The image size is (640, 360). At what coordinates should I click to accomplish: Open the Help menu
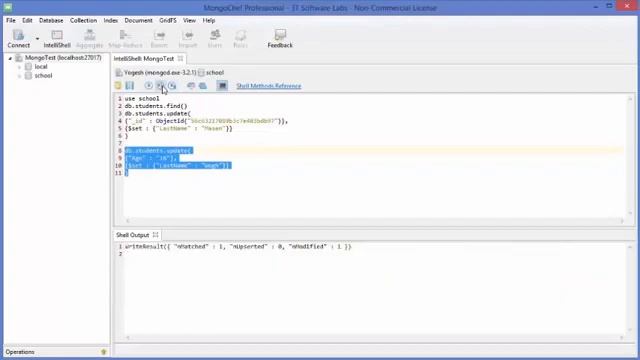tap(209, 20)
